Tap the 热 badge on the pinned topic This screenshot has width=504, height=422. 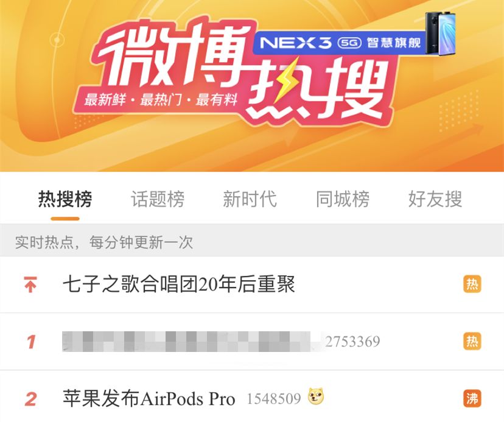(x=472, y=284)
